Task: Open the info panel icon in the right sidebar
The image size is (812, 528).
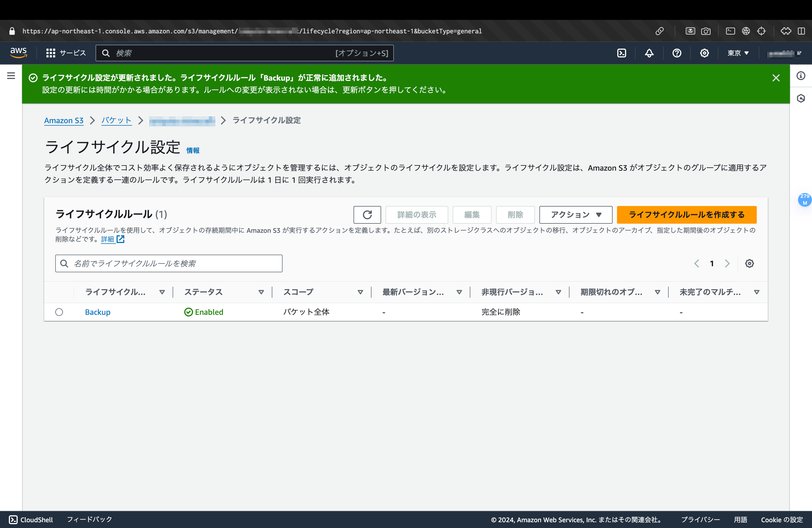Action: point(801,76)
